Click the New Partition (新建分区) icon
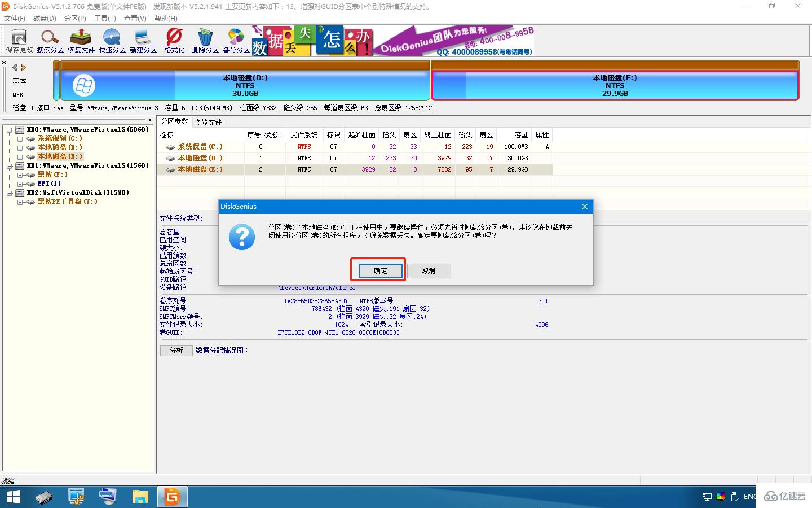 [x=143, y=41]
